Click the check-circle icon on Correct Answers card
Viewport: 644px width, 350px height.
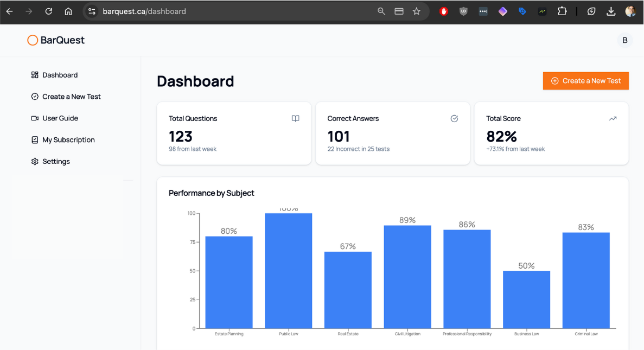(454, 118)
